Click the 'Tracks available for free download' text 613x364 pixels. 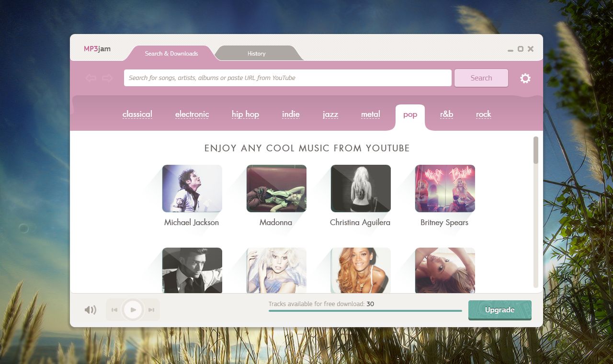(316, 304)
